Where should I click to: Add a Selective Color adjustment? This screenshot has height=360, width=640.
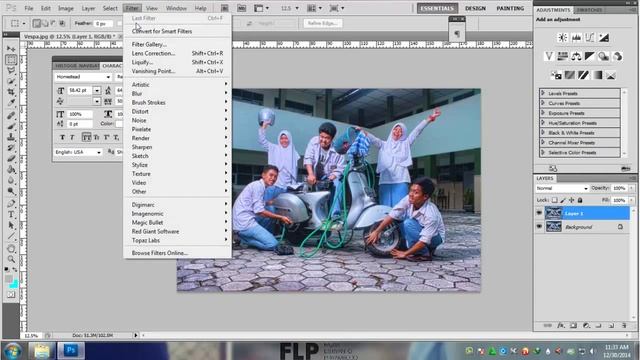click(611, 75)
